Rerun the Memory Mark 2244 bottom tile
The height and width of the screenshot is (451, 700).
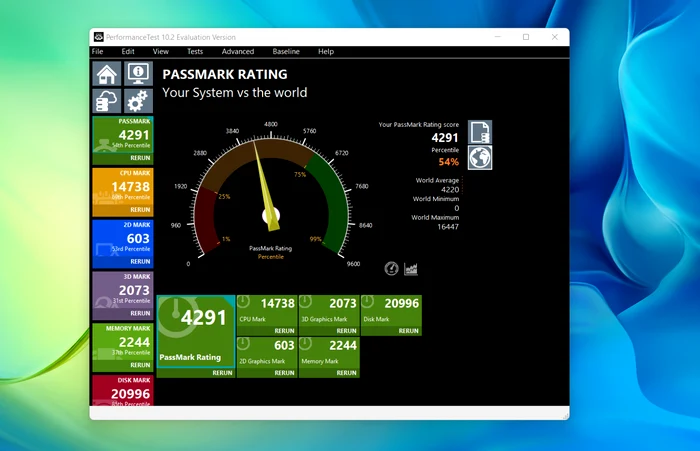[346, 373]
